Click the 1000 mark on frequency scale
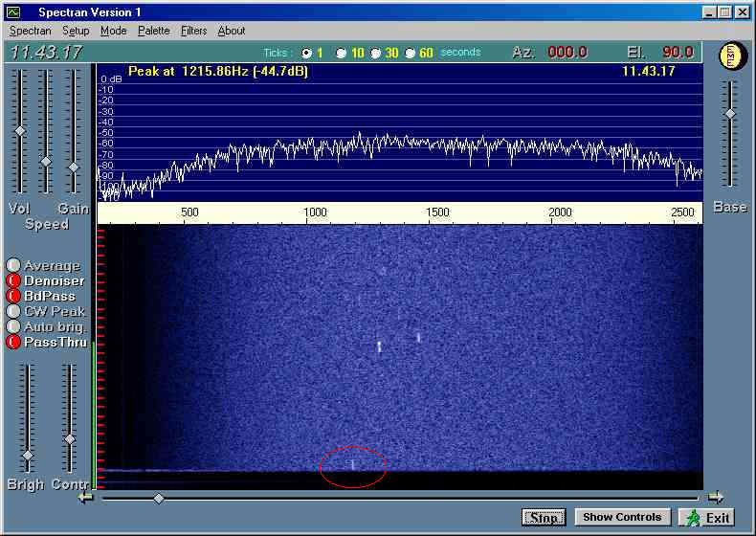Screen dimensions: 756x536 coord(315,212)
